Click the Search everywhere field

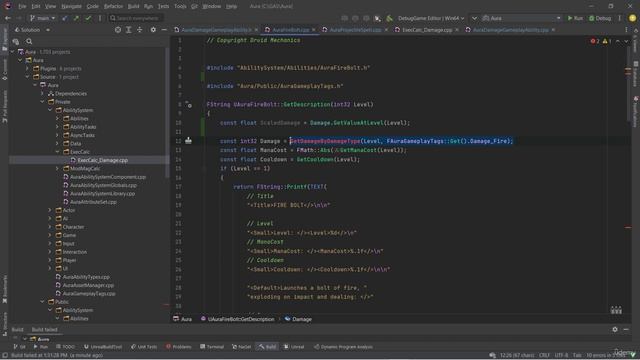tap(136, 18)
